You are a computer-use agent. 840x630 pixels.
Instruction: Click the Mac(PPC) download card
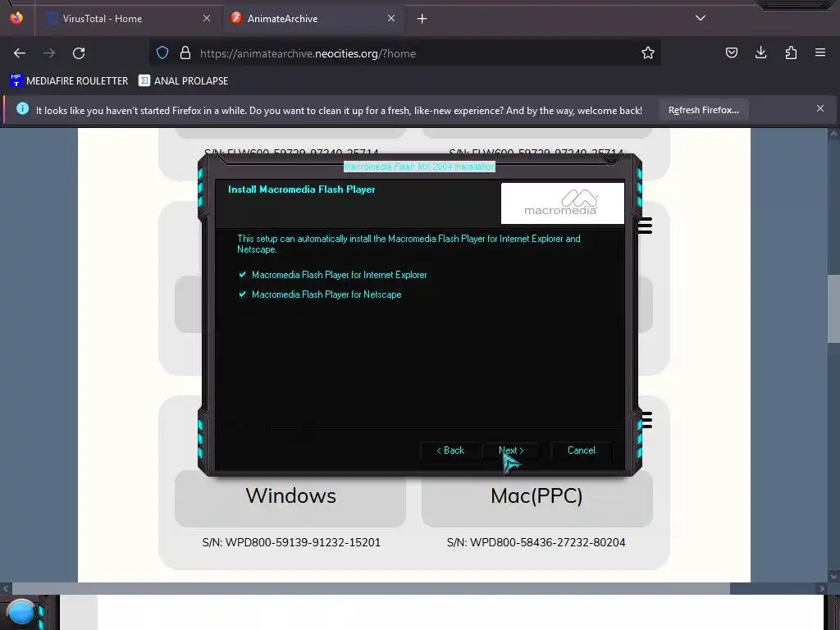[x=536, y=498]
